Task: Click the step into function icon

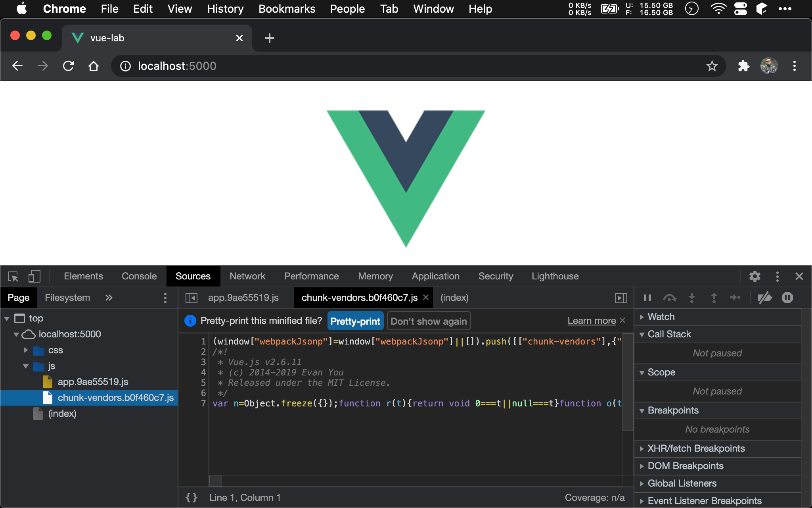Action: 692,298
